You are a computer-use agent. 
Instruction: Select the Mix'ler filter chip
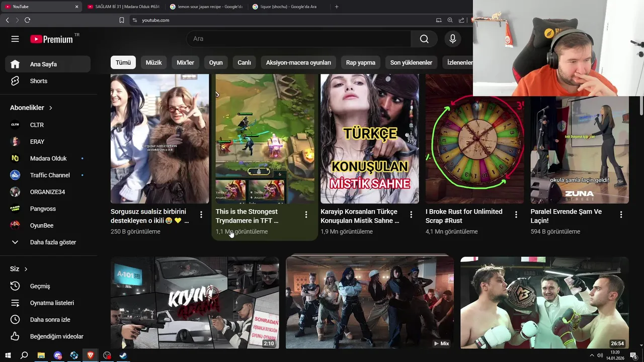point(186,62)
